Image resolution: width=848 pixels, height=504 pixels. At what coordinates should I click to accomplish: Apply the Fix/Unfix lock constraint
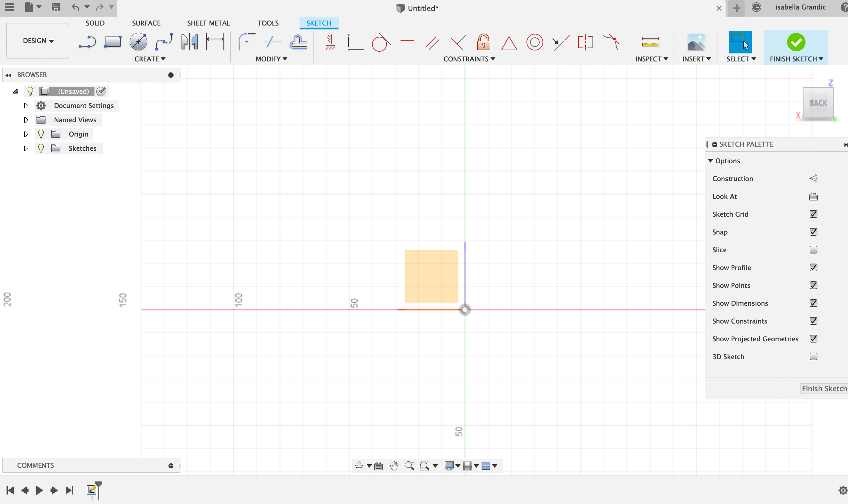pos(483,42)
